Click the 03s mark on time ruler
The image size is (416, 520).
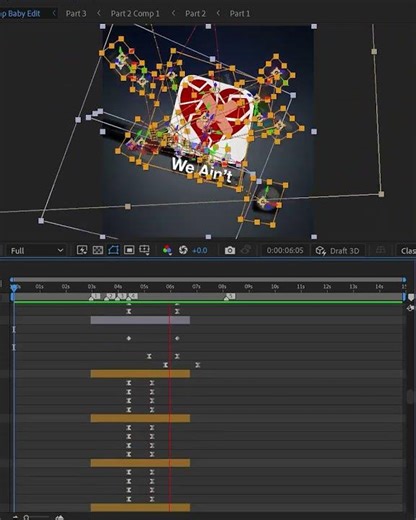point(92,287)
